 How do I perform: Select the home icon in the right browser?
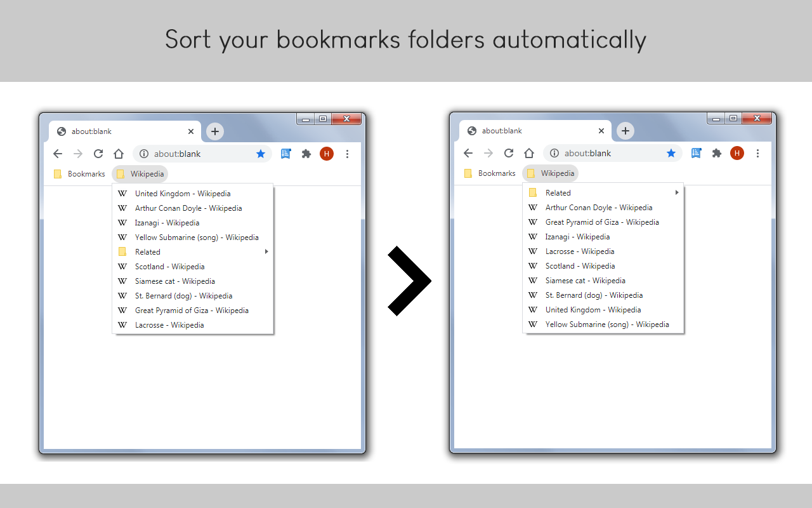(529, 153)
